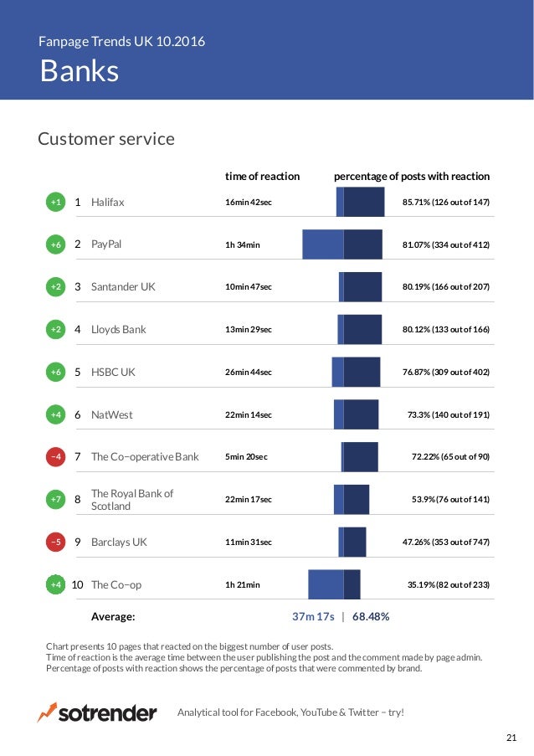Select the 'percentage of posts with reaction' header
534x756 pixels.
(x=412, y=177)
